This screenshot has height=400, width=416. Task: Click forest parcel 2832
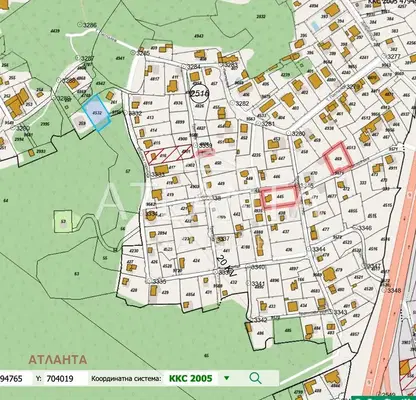point(261,16)
